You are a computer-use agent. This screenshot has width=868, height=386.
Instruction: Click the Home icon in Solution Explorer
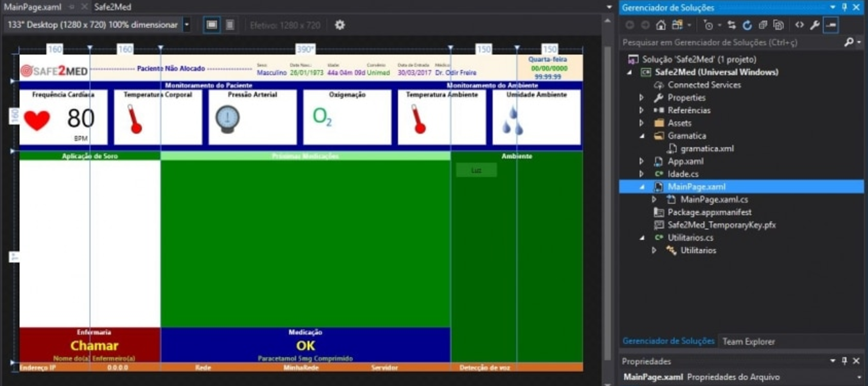(661, 25)
